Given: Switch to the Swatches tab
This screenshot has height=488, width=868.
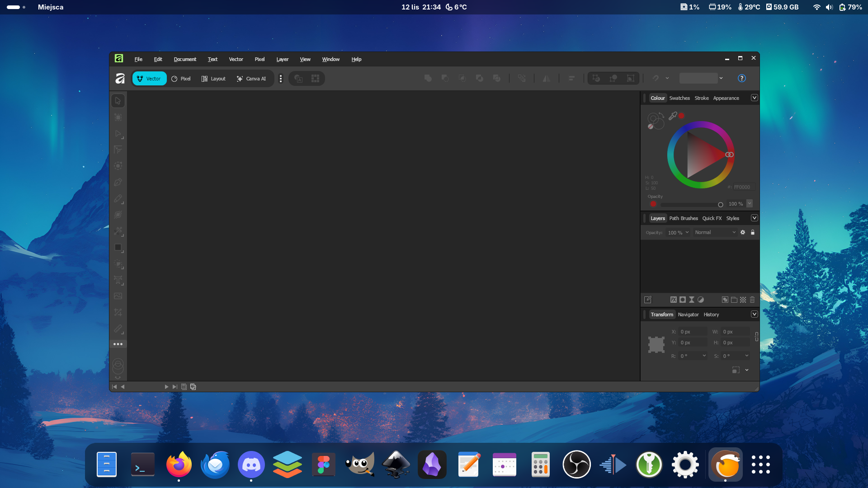Looking at the screenshot, I should pos(679,98).
